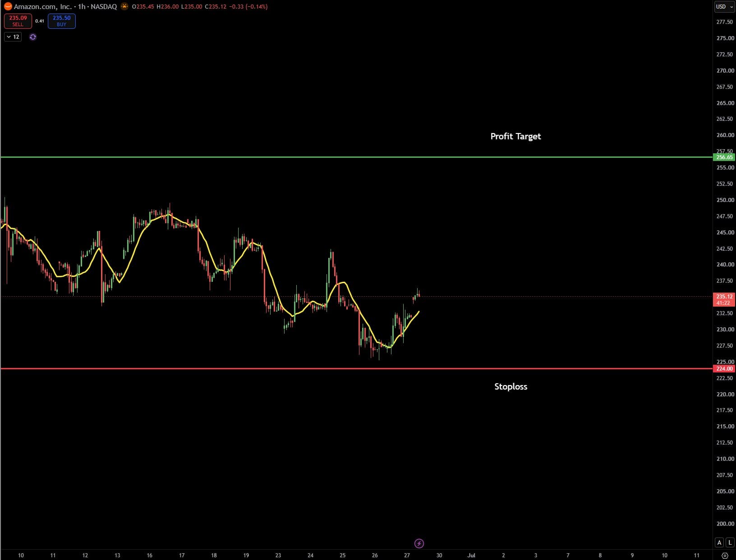Click the green 256.65 price label
Screen dimensions: 736x560
pyautogui.click(x=724, y=157)
